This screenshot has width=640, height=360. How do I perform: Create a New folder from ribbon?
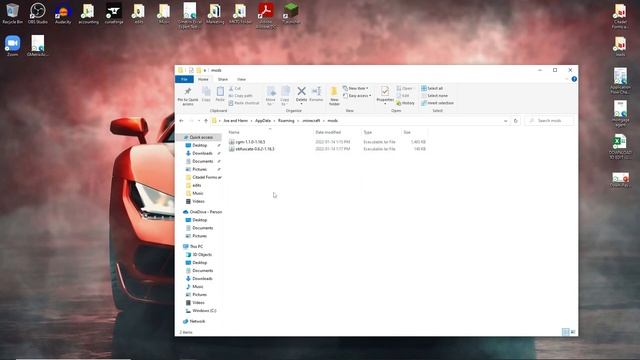coord(334,96)
